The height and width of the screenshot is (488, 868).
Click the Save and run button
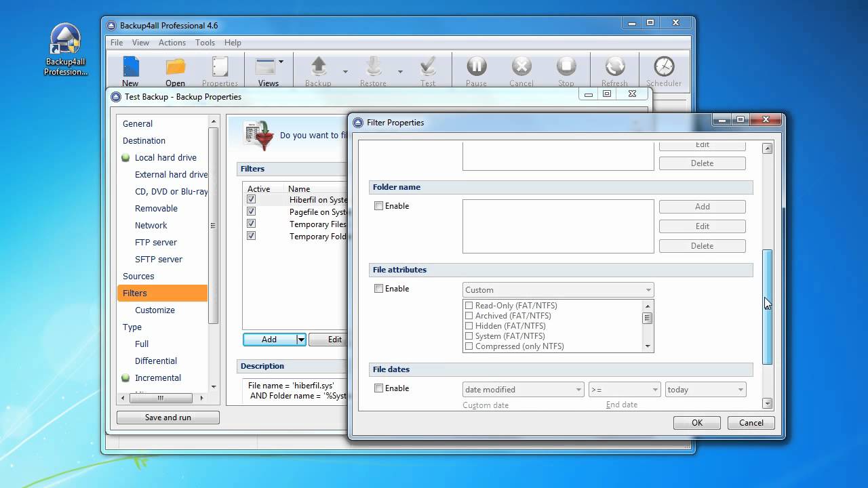(168, 418)
